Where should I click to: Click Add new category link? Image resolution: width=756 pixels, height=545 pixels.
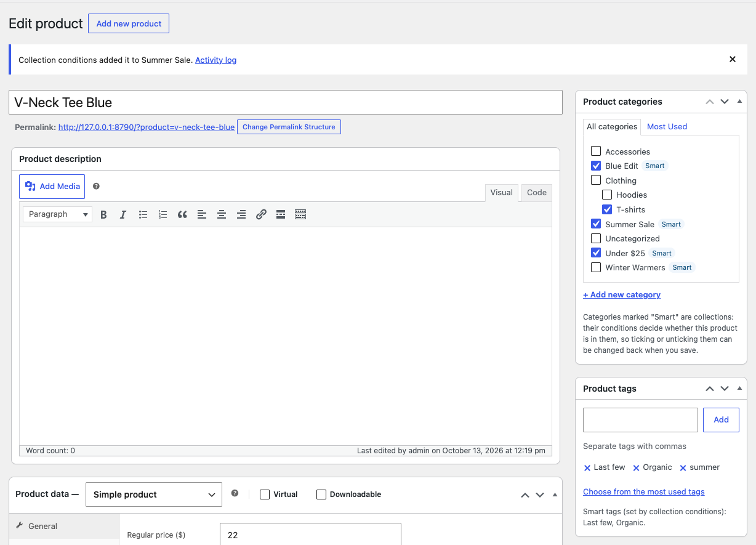pos(622,294)
